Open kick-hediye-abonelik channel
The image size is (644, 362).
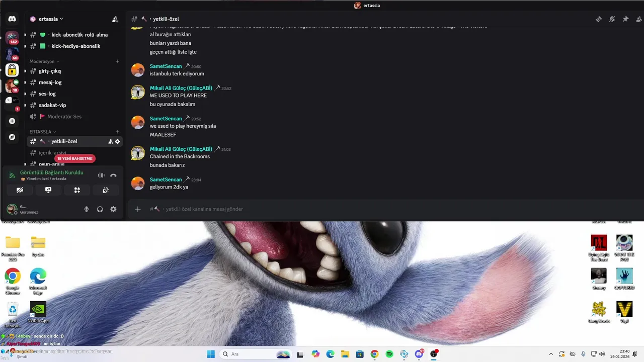pos(74,46)
